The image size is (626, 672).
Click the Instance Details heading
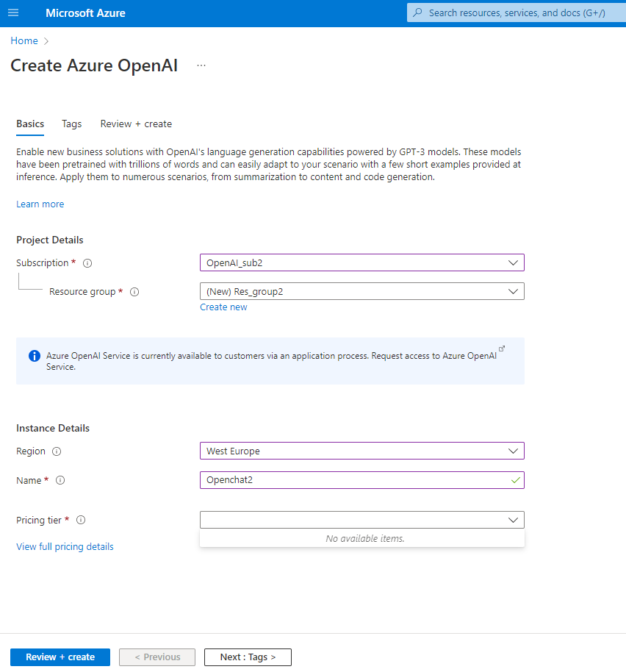coord(53,428)
